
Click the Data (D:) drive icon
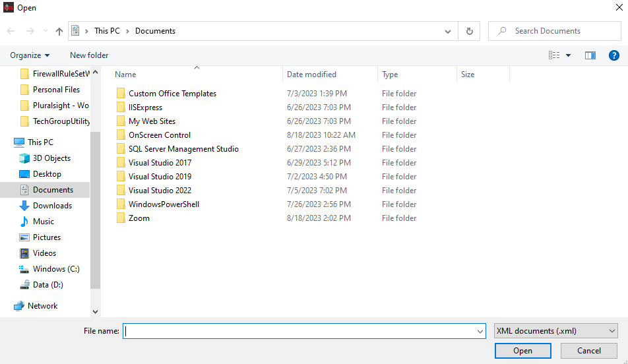pos(24,285)
